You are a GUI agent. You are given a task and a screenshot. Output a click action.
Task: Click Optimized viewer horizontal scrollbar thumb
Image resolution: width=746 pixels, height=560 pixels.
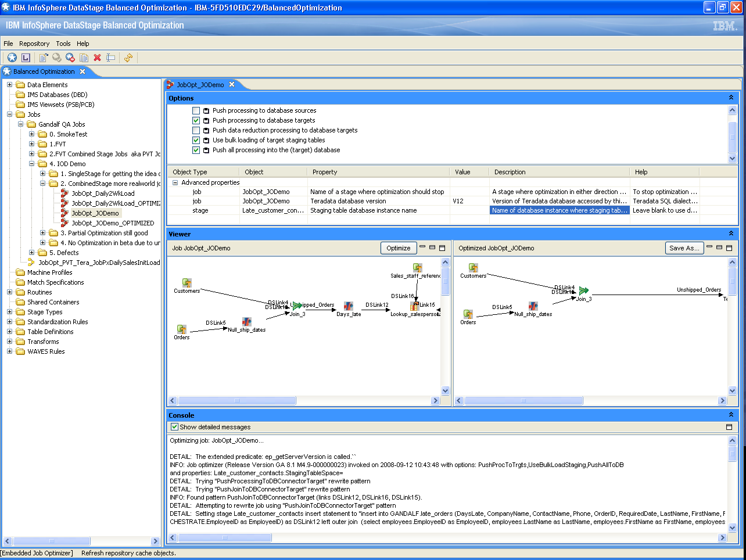click(523, 401)
